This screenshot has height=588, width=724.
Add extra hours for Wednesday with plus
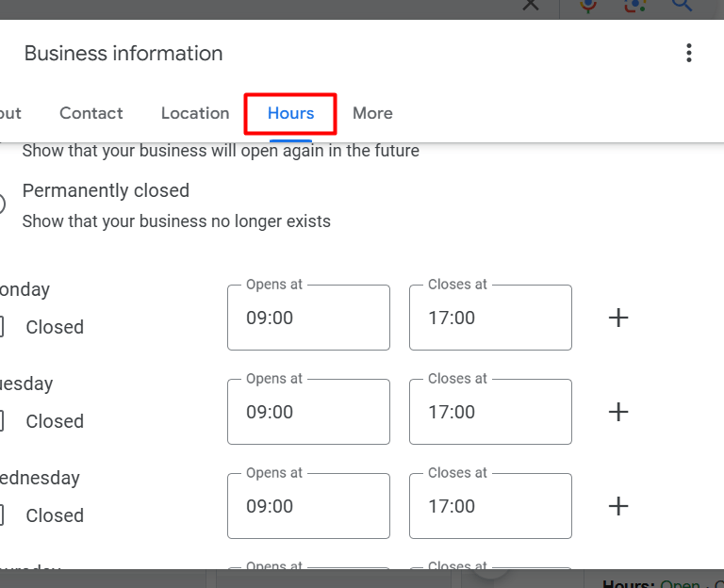click(618, 506)
